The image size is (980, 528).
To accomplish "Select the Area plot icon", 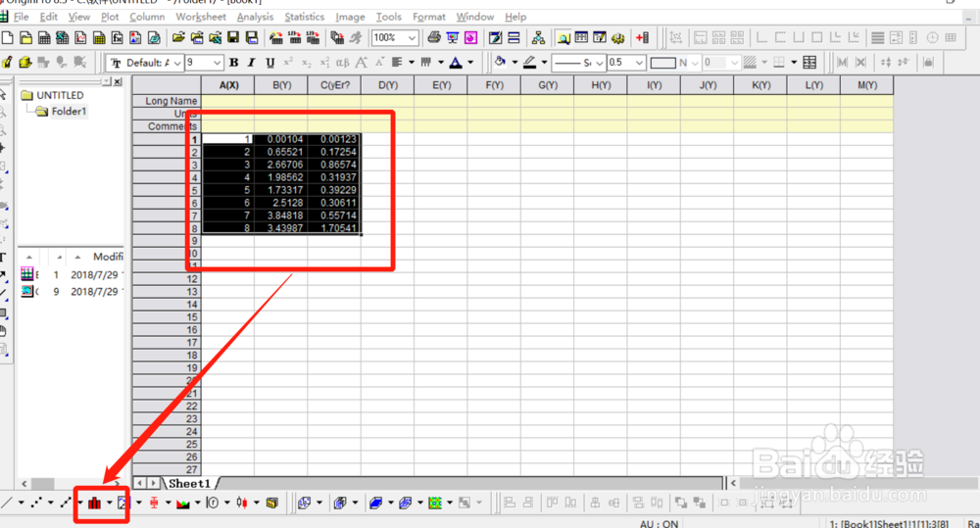I will coord(183,503).
